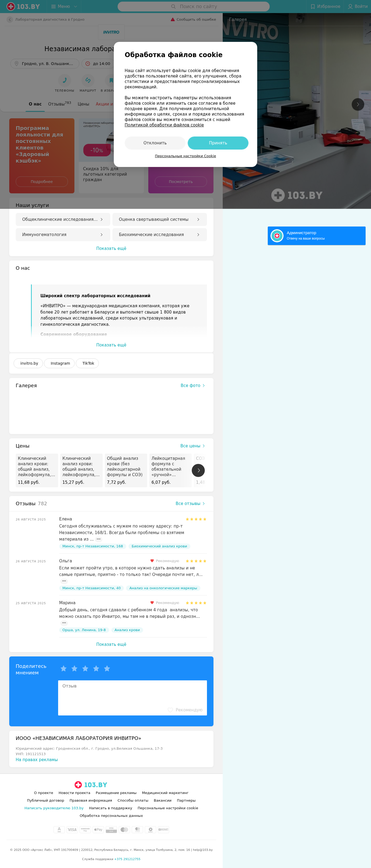Show more services with Показать ещё
371x868 pixels.
click(111, 248)
